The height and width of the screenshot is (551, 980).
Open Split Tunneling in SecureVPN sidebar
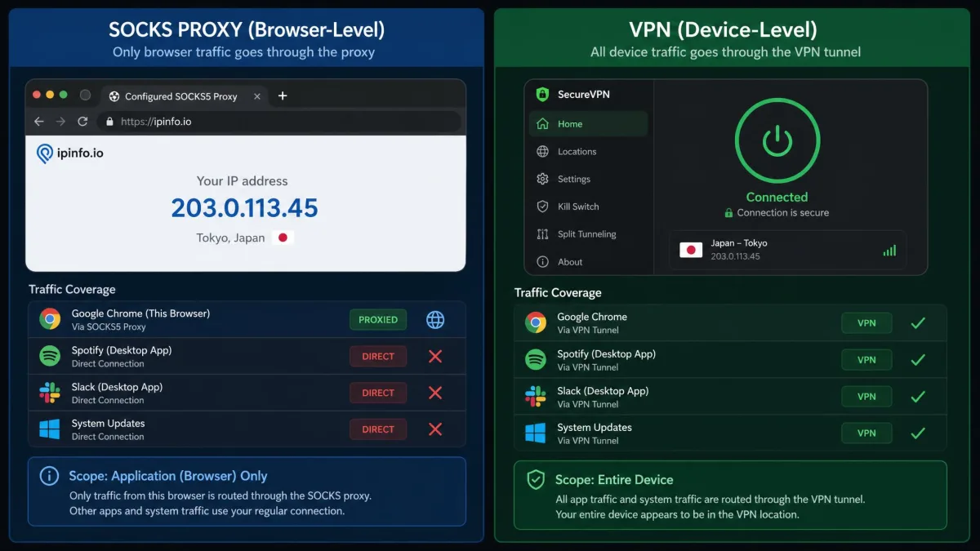(x=588, y=234)
